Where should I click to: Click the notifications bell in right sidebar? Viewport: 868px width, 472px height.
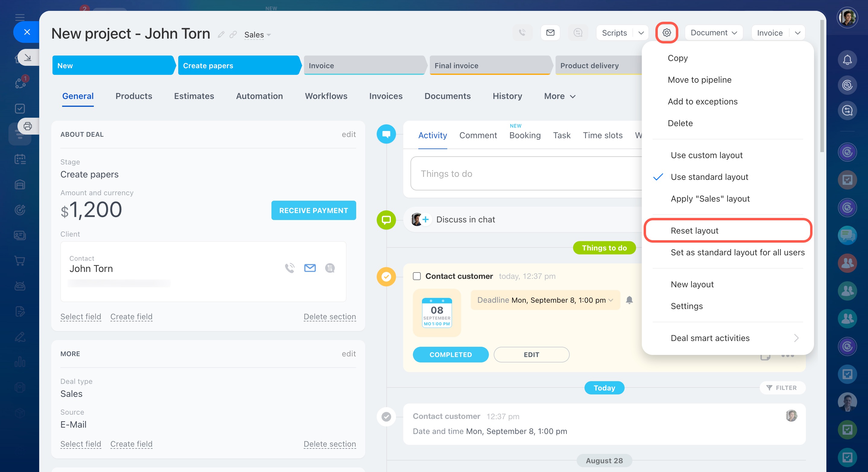[847, 60]
